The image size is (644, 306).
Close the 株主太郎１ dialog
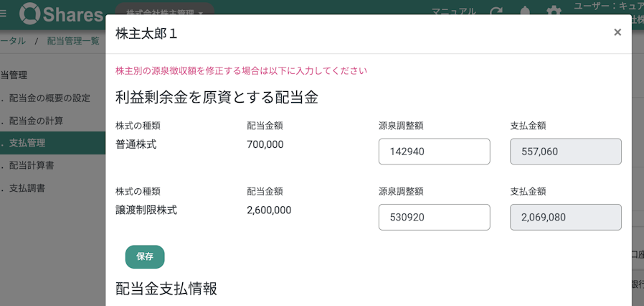[x=617, y=32]
